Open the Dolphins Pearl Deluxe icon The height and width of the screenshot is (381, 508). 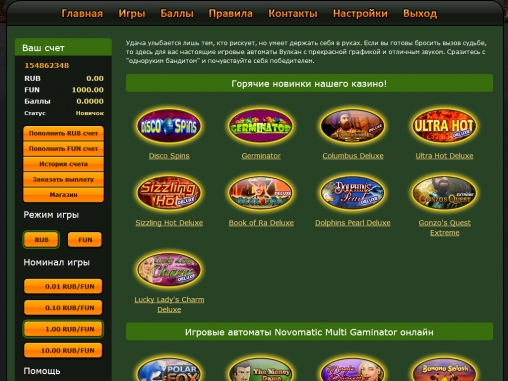click(x=353, y=193)
